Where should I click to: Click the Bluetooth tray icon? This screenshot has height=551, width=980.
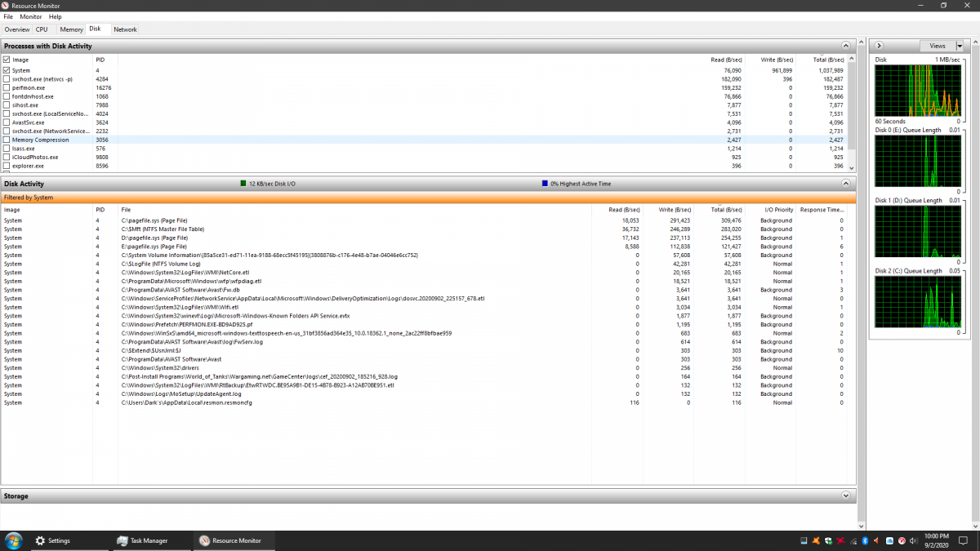865,540
